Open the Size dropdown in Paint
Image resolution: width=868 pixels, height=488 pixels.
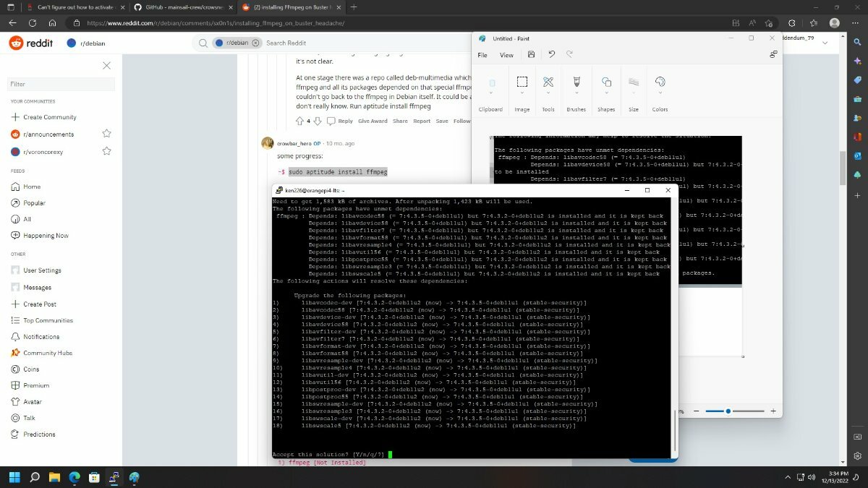(x=634, y=94)
